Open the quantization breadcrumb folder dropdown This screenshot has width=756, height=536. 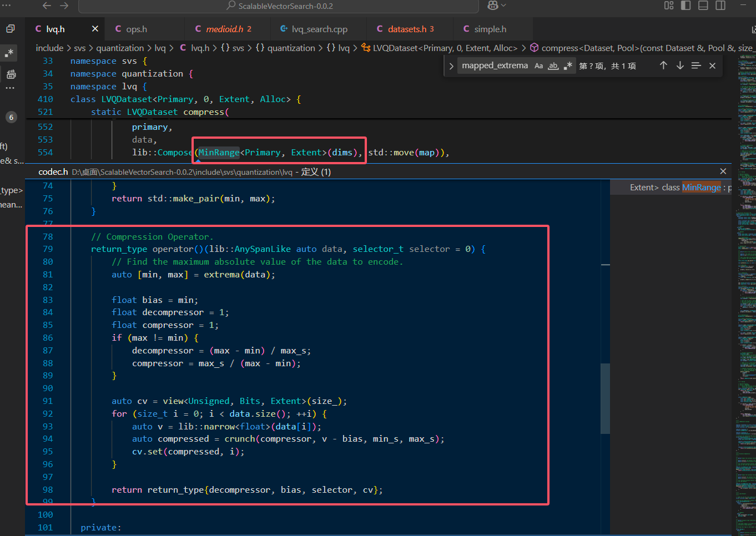120,48
